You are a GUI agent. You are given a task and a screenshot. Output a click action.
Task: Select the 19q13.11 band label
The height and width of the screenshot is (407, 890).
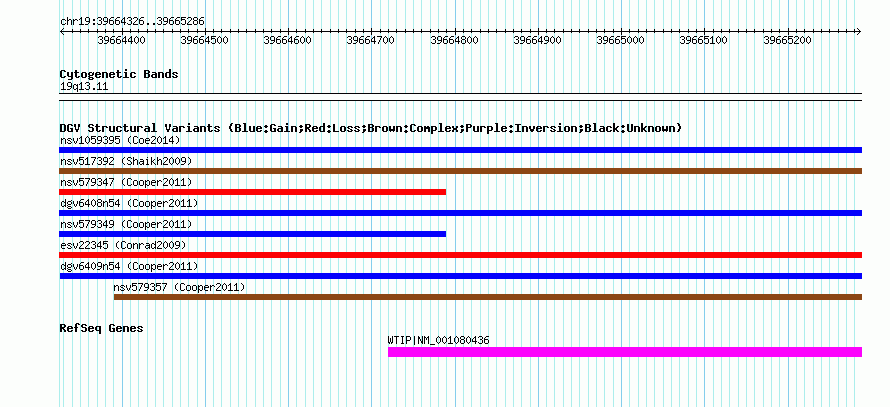(x=84, y=87)
